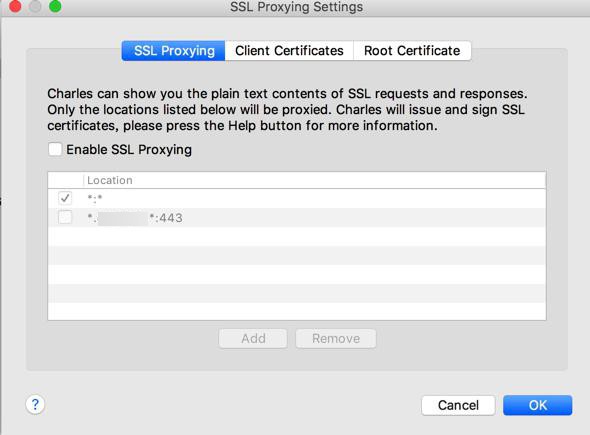Open the Client Certificates tab

click(289, 50)
